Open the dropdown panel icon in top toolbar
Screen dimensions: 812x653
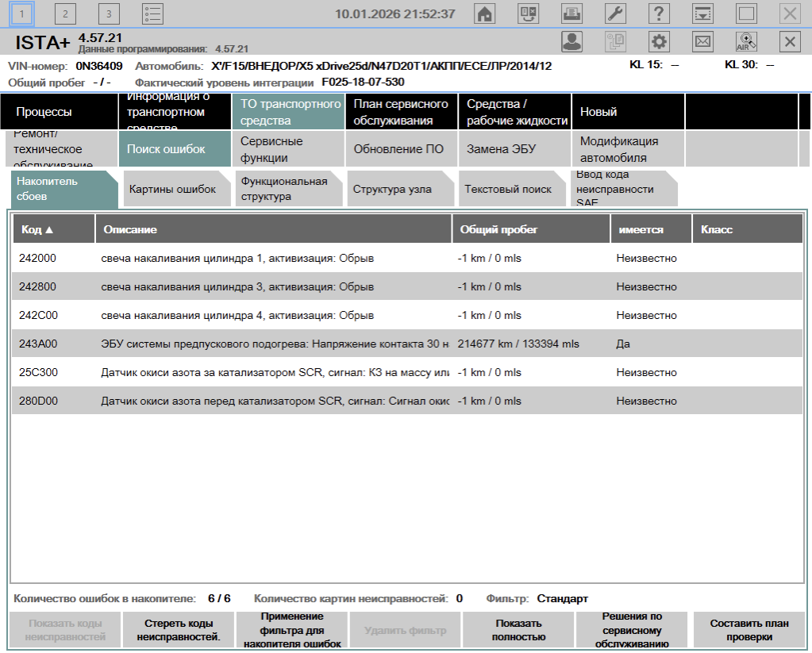pyautogui.click(x=702, y=13)
